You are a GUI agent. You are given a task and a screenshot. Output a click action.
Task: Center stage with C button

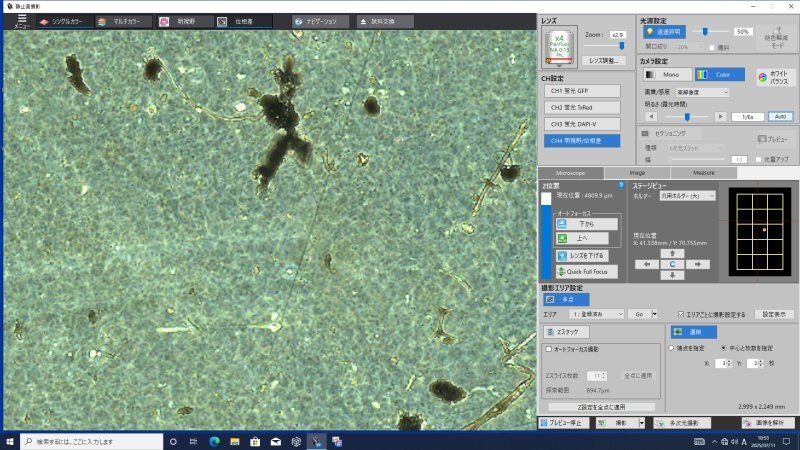pyautogui.click(x=672, y=264)
